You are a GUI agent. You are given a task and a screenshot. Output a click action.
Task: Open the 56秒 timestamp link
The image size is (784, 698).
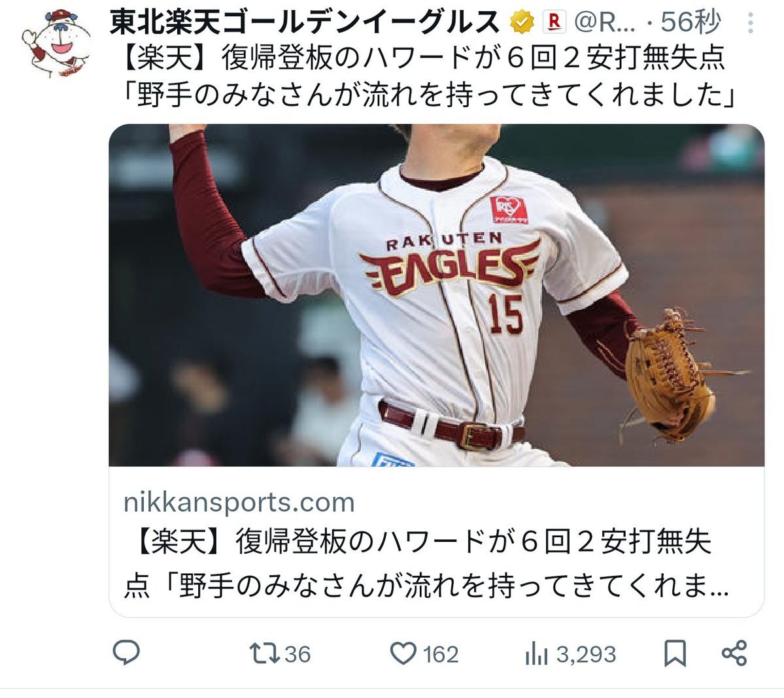click(691, 22)
